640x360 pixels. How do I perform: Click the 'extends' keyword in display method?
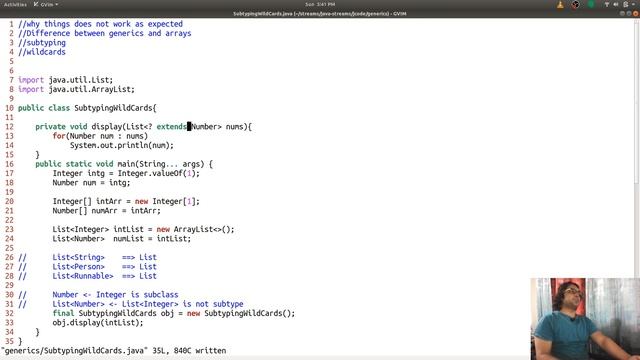tap(171, 127)
